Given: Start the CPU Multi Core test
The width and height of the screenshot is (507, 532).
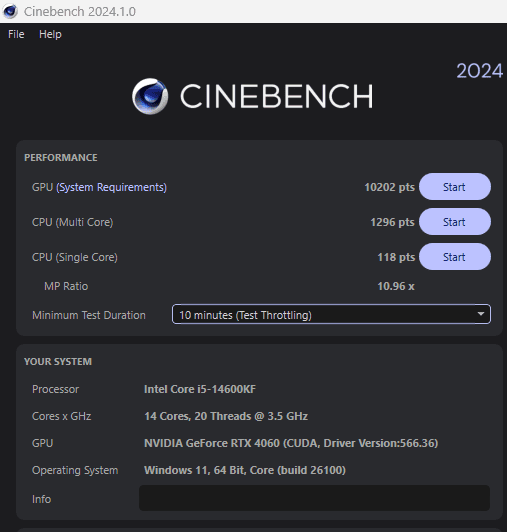Looking at the screenshot, I should (455, 222).
